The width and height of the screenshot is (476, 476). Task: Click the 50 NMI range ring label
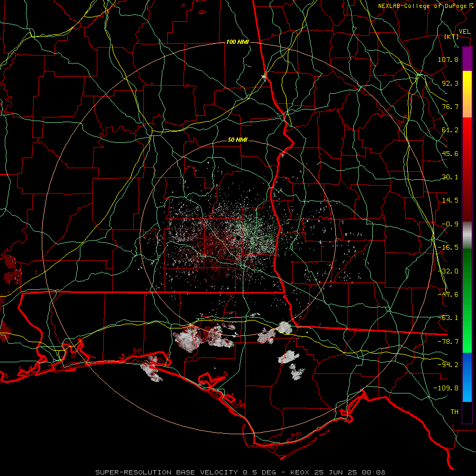click(237, 140)
